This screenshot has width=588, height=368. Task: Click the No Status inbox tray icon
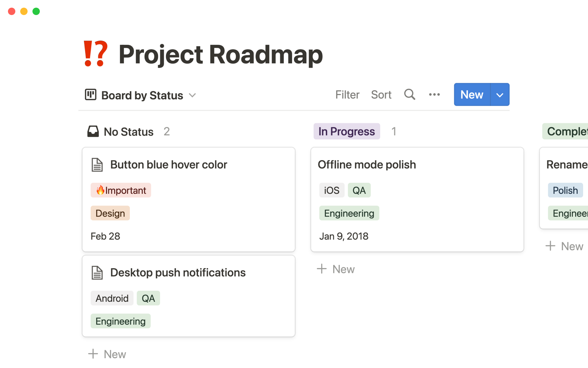pyautogui.click(x=93, y=131)
